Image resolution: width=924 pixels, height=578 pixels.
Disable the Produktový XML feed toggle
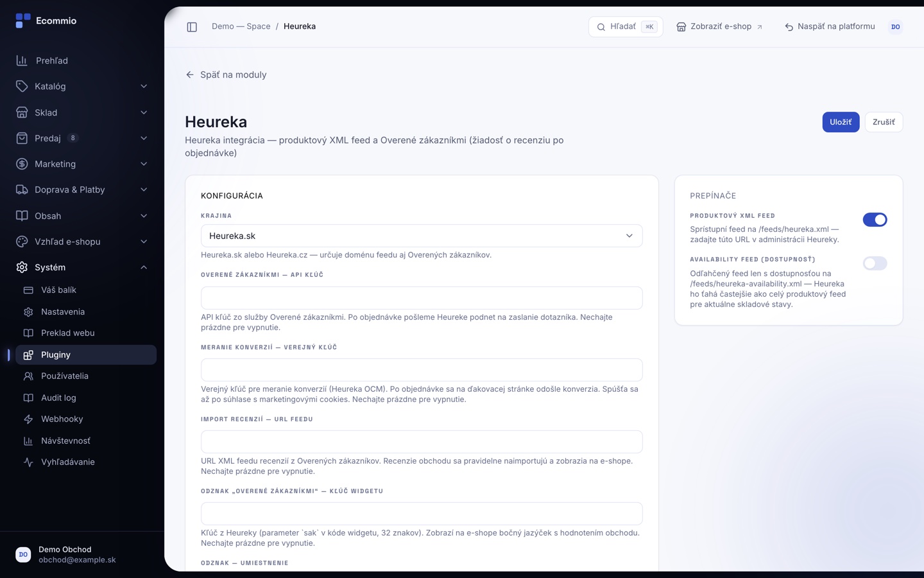(x=875, y=220)
